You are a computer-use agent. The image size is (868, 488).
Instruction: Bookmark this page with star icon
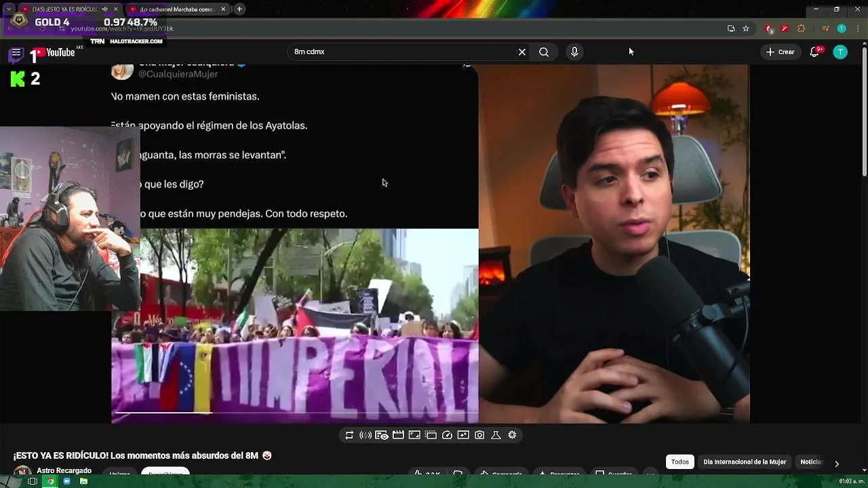click(746, 28)
